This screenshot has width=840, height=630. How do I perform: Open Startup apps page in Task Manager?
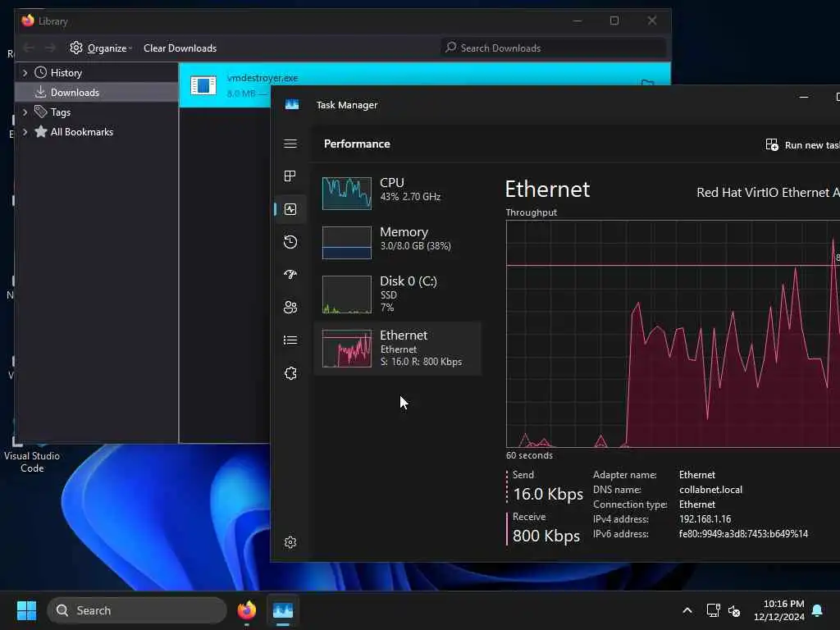point(290,274)
